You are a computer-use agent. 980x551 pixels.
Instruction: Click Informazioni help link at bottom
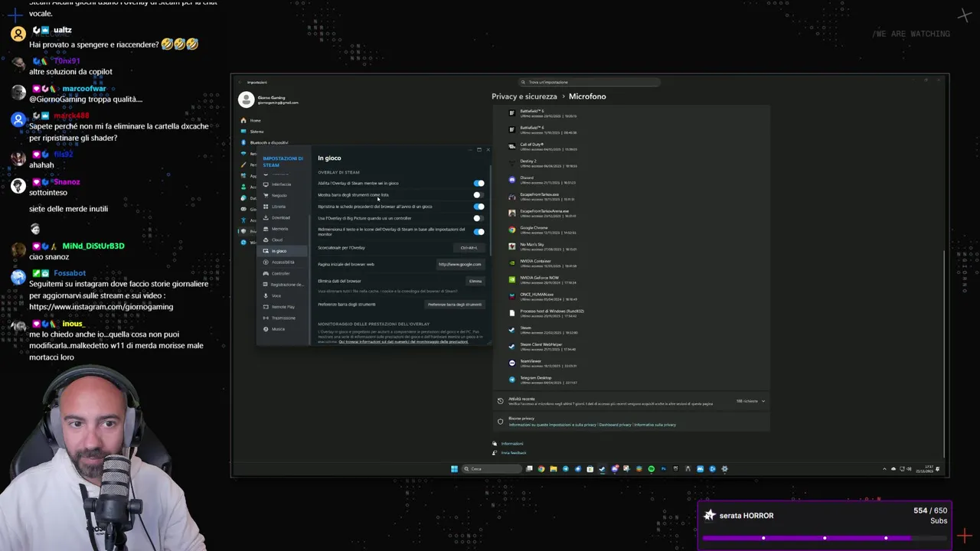[x=512, y=444]
